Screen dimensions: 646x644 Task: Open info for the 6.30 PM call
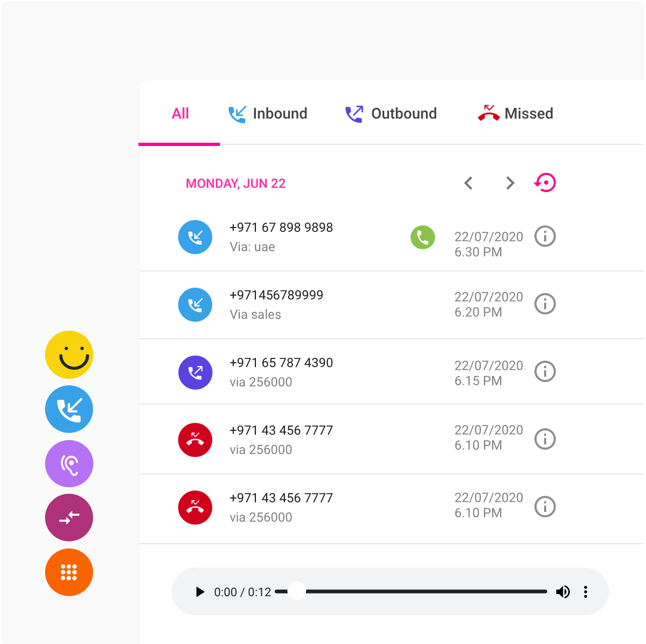click(x=545, y=237)
